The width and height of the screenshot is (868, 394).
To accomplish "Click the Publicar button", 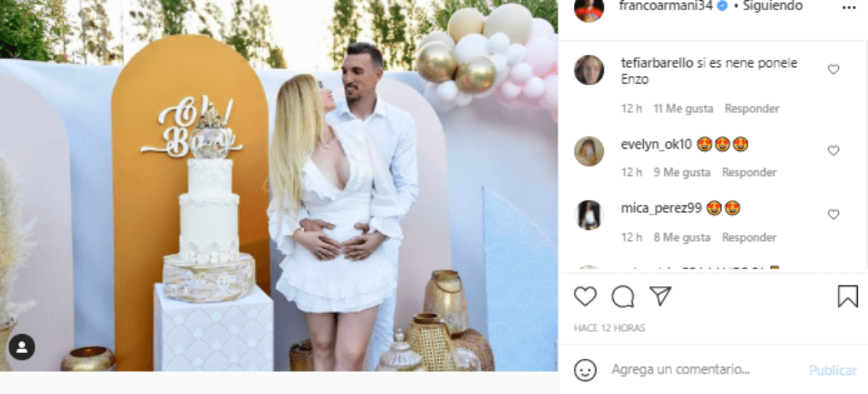I will (832, 370).
